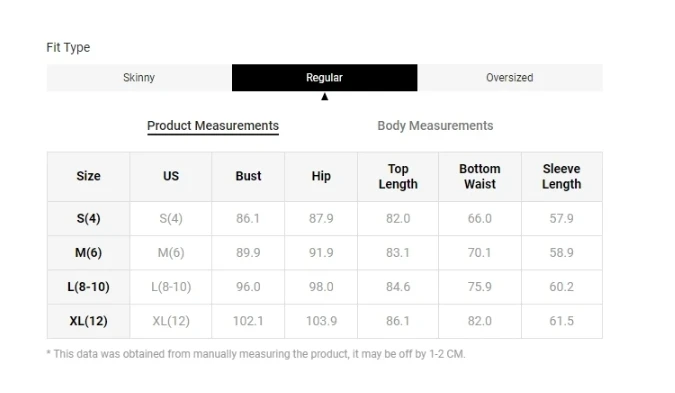Image resolution: width=675 pixels, height=393 pixels.
Task: Click the manual measuring disclaimer note
Action: (256, 354)
